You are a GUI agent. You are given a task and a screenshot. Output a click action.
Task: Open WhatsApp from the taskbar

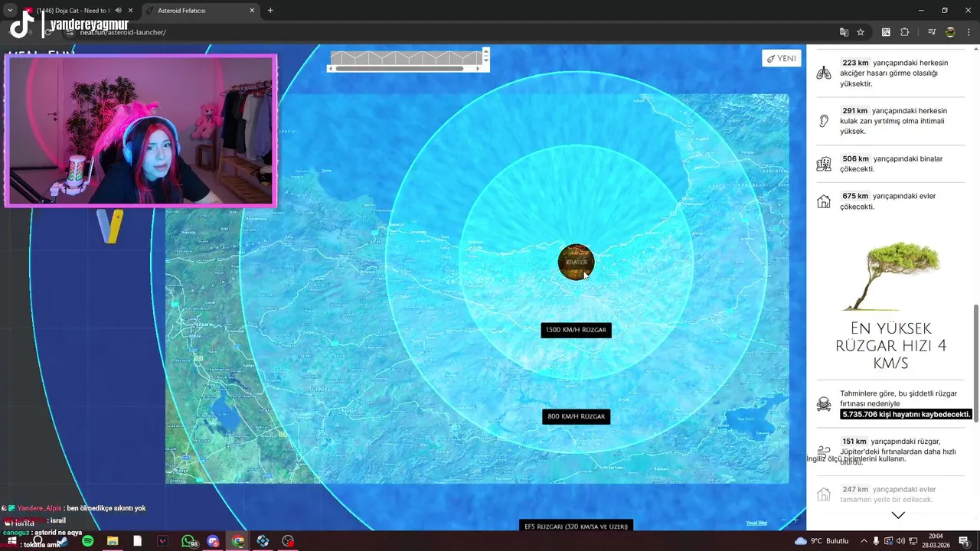click(188, 541)
